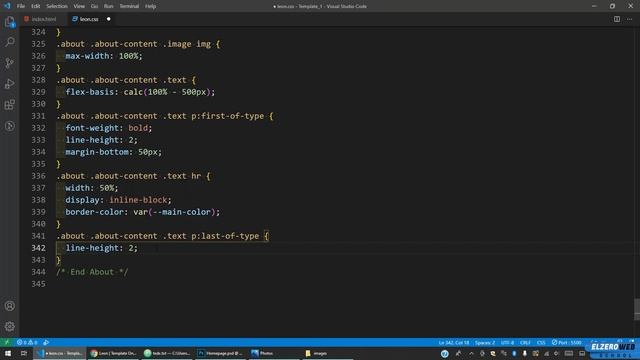Open the Help menu
The width and height of the screenshot is (640, 360).
click(x=151, y=6)
